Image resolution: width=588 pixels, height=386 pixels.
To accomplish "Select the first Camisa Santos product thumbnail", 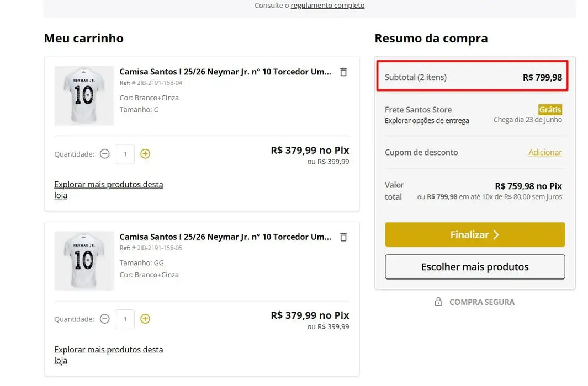I will click(84, 96).
